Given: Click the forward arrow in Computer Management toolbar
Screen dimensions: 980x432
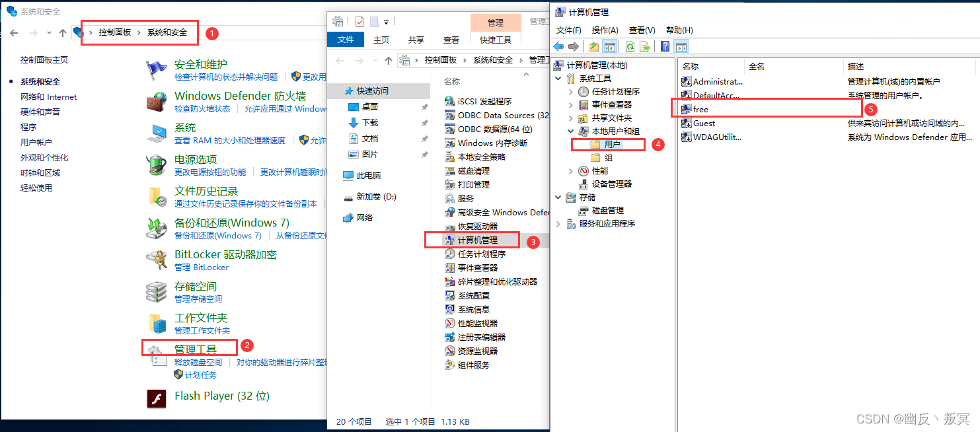Looking at the screenshot, I should 573,46.
